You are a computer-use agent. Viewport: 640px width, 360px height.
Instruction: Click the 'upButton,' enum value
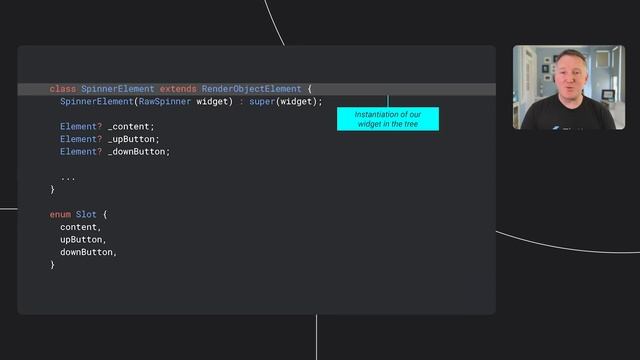[83, 240]
